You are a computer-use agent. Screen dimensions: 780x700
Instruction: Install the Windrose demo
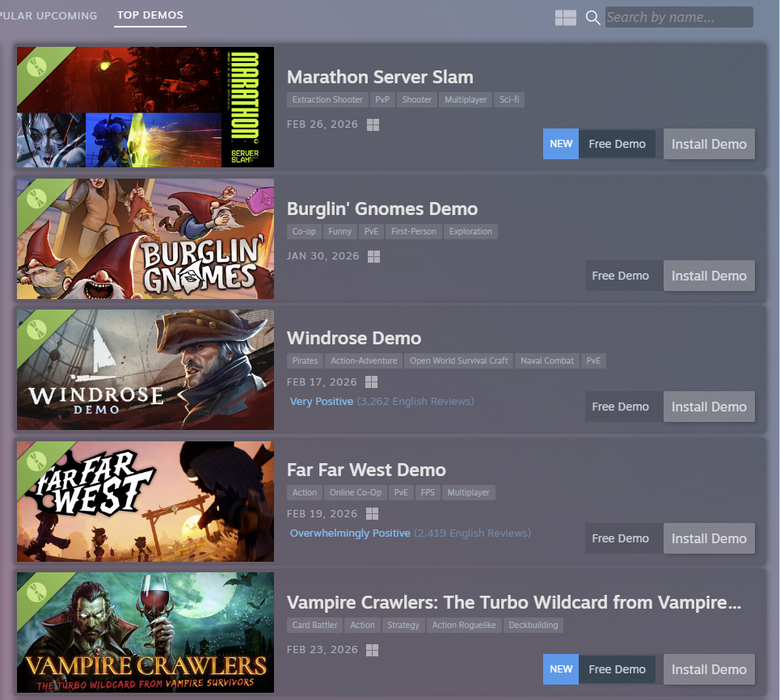(x=709, y=407)
